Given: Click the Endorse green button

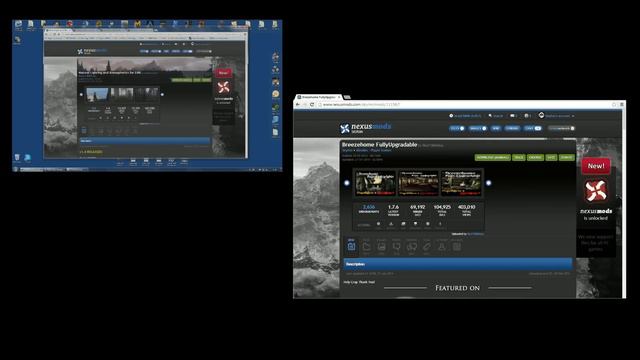Looking at the screenshot, I should point(535,158).
